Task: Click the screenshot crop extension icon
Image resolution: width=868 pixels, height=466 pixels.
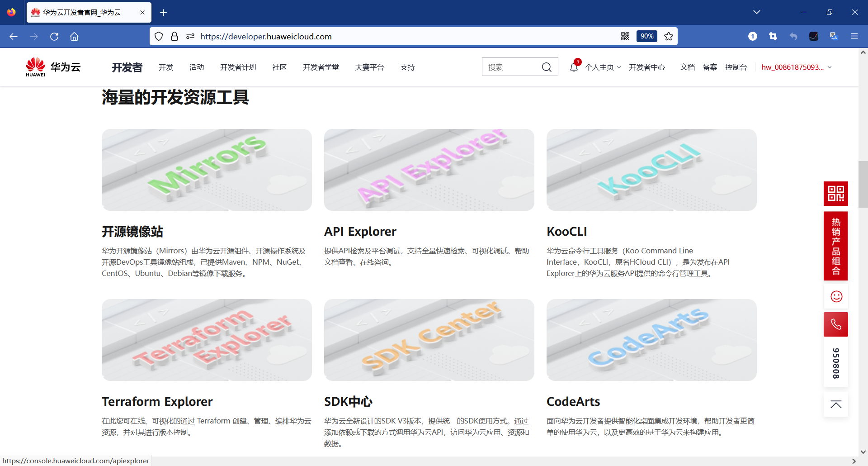Action: point(773,36)
